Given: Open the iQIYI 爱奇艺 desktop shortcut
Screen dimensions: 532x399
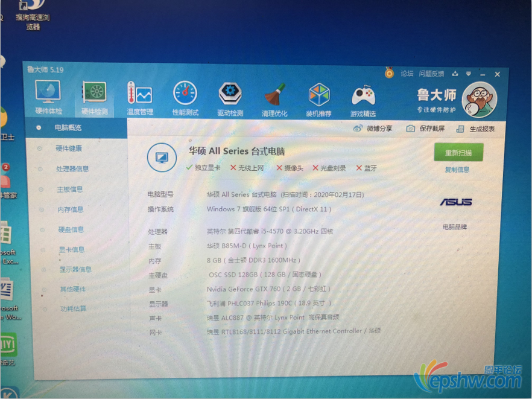Looking at the screenshot, I should tap(8, 349).
